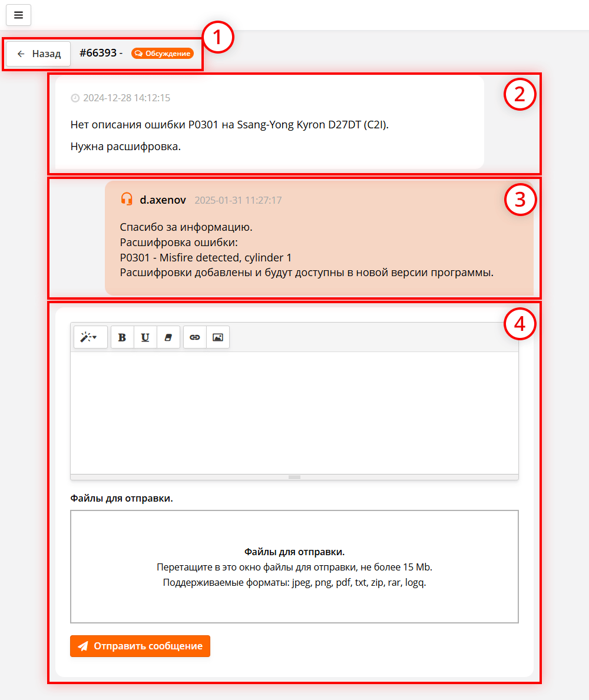Click the reply timestamp 2025-01-31 11:27:17

238,200
